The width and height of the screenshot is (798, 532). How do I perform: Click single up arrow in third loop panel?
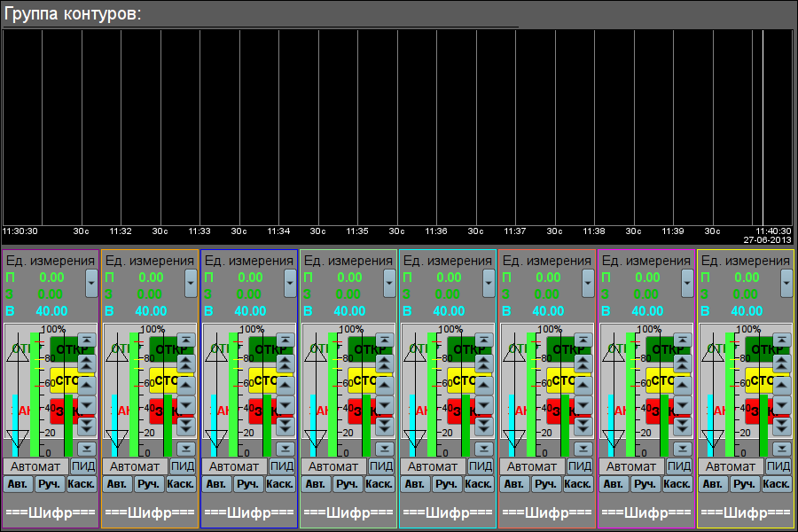285,384
